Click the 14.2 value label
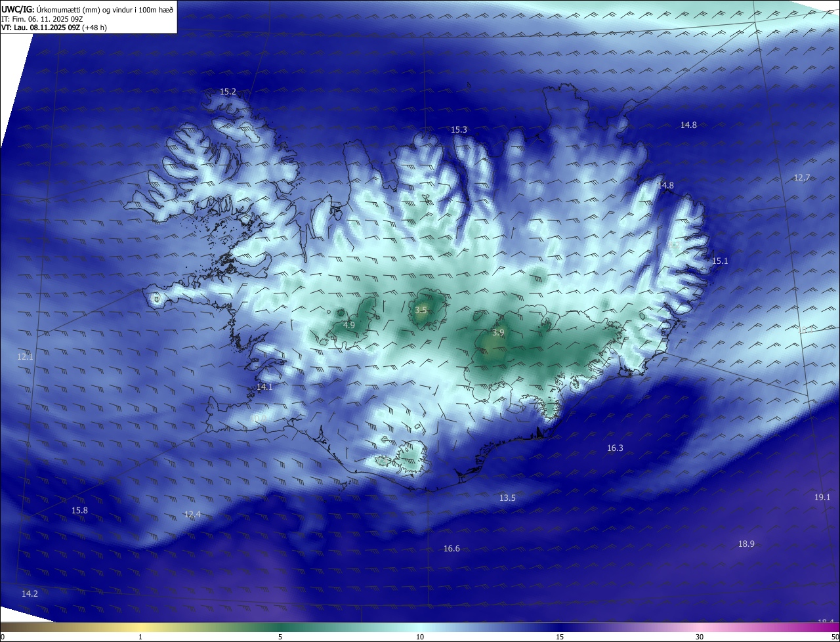This screenshot has width=840, height=642. click(x=30, y=594)
